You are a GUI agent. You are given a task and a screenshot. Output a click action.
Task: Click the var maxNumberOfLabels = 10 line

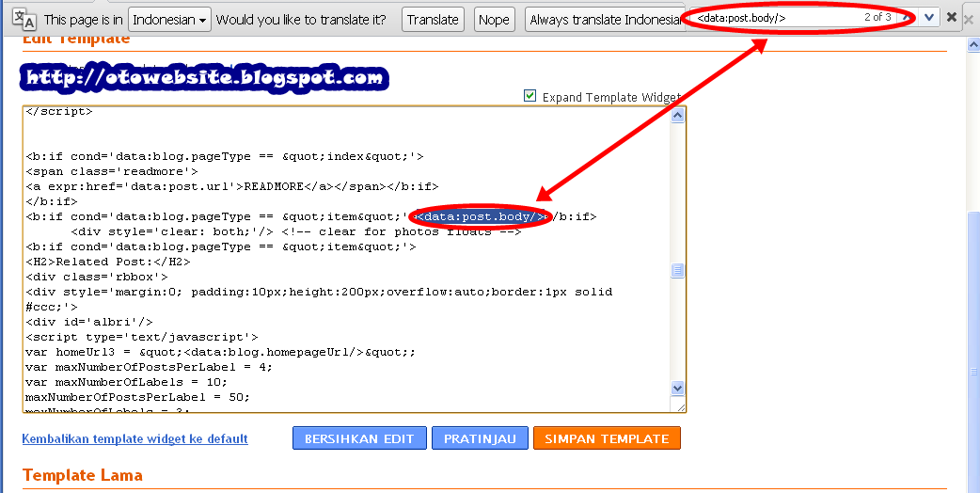(126, 382)
